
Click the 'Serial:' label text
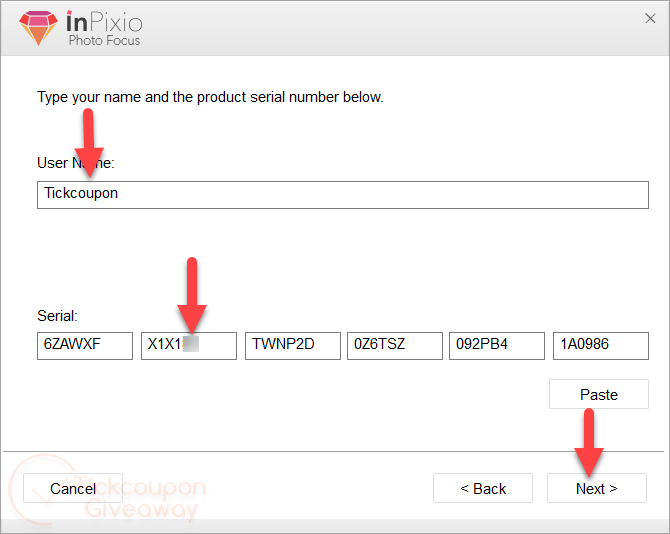coord(57,316)
